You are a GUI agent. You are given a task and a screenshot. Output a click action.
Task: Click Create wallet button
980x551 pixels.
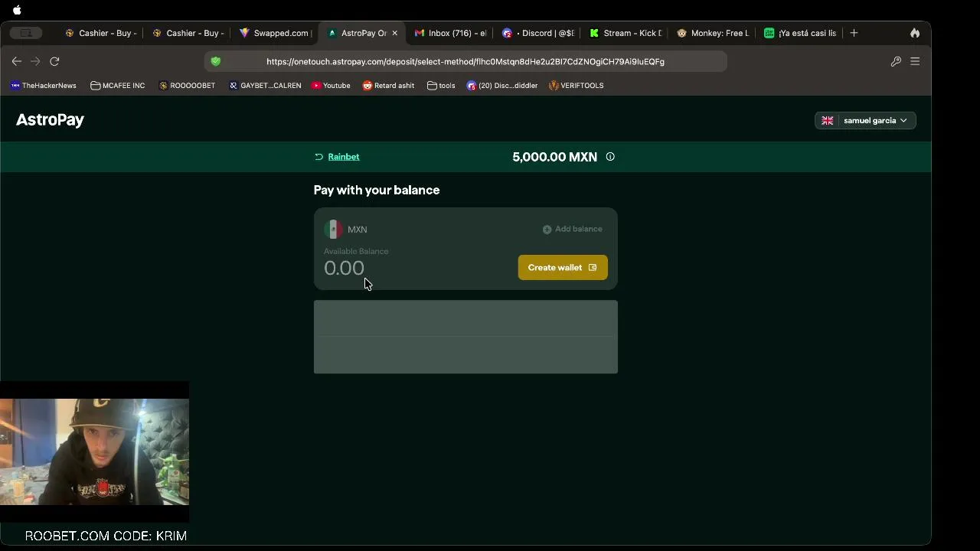point(563,267)
